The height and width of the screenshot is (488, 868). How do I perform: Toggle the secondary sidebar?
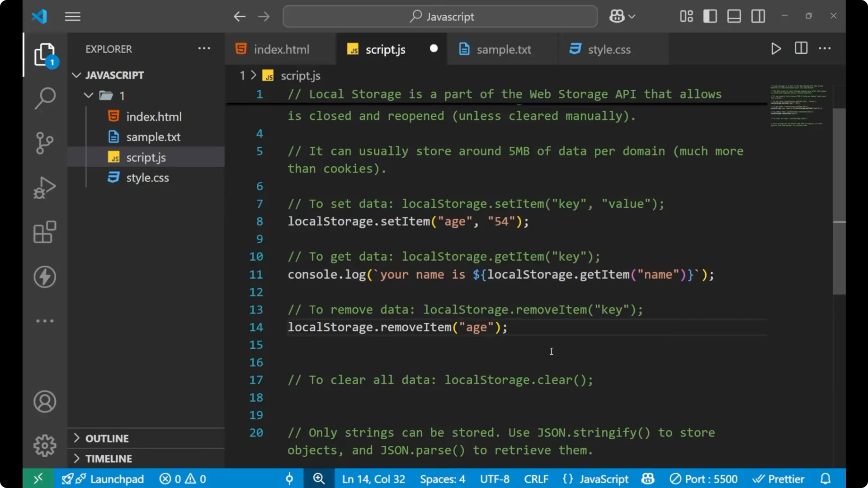pos(757,16)
